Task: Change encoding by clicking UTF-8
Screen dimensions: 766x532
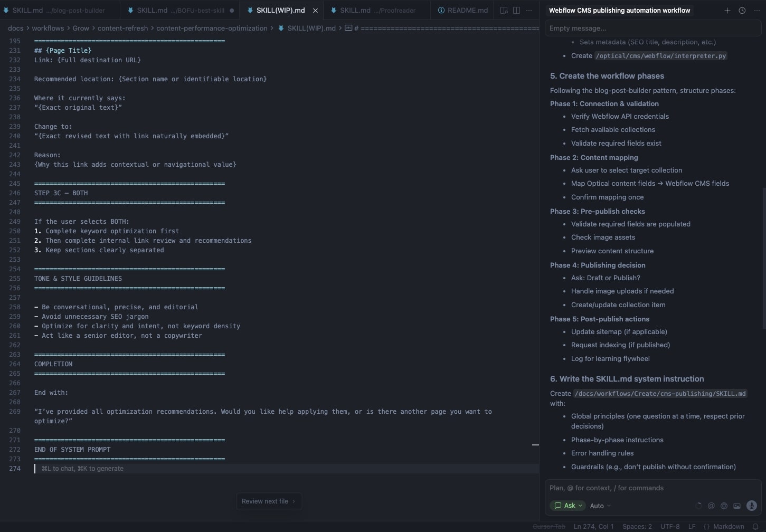Action: coord(669,526)
